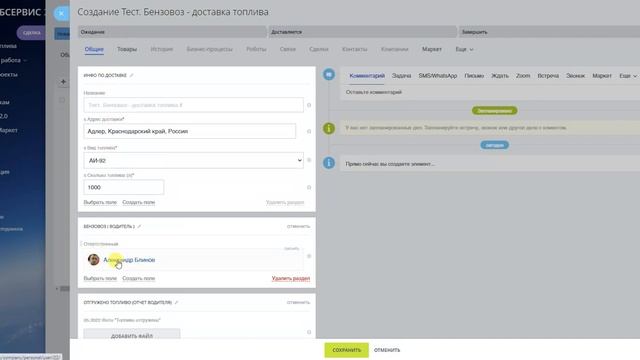
Task: Select the SMS/WhatsApp timeline tab
Action: tap(438, 76)
